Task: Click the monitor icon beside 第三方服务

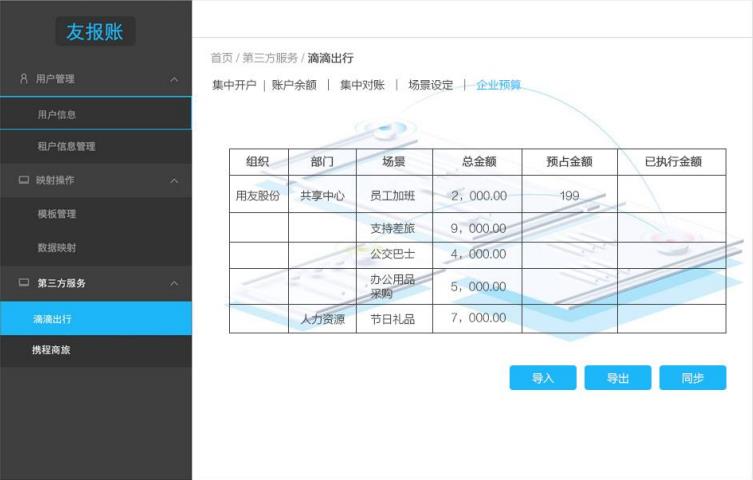Action: tap(24, 282)
